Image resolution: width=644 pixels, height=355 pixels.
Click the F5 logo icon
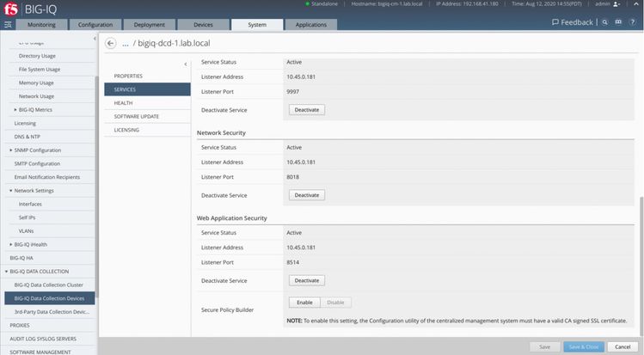pos(11,9)
